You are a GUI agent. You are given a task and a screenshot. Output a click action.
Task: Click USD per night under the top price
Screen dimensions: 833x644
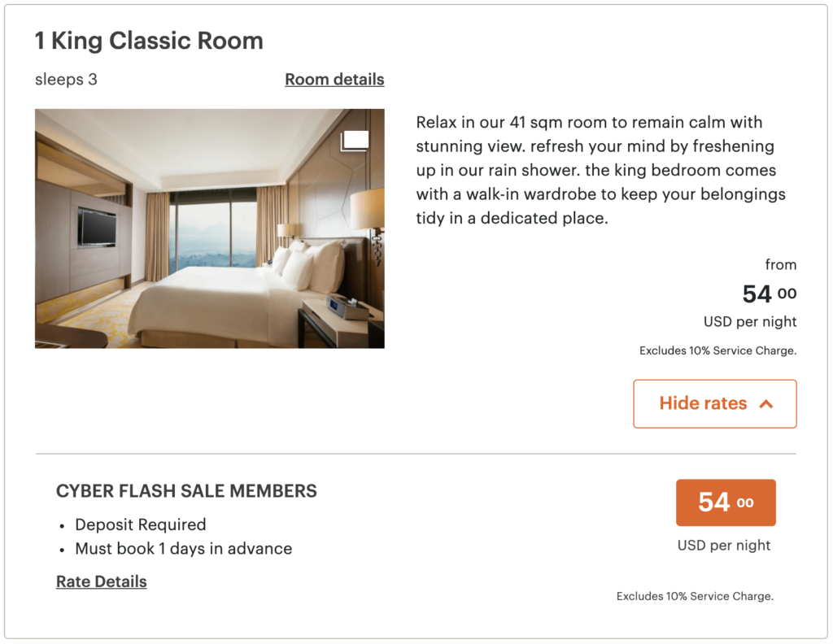click(x=749, y=322)
